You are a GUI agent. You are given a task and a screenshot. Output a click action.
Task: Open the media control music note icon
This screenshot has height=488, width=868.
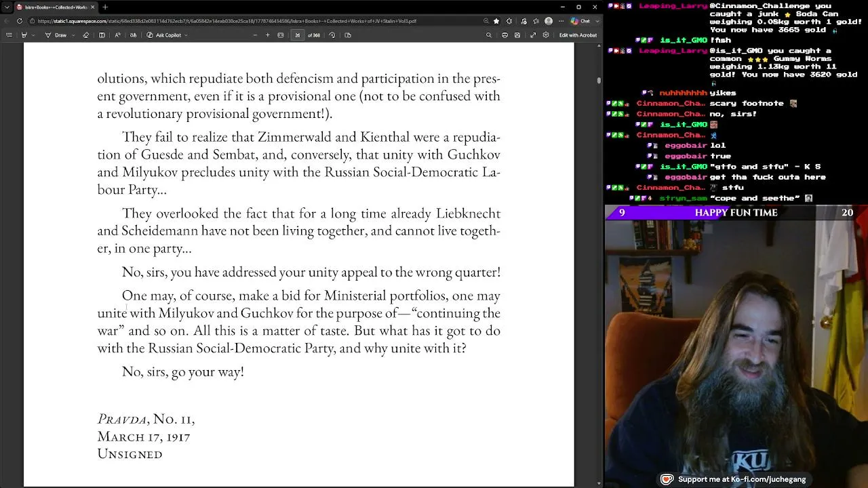524,21
